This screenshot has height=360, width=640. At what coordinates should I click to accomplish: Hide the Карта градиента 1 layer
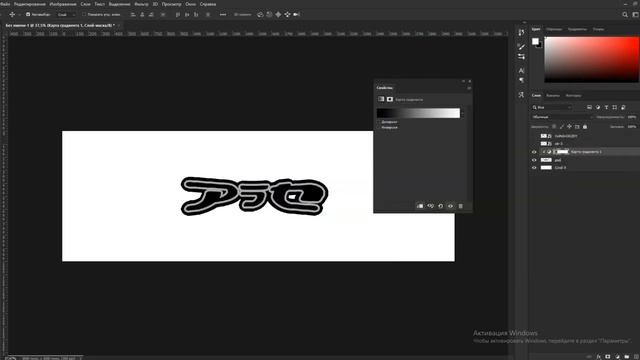pos(534,152)
